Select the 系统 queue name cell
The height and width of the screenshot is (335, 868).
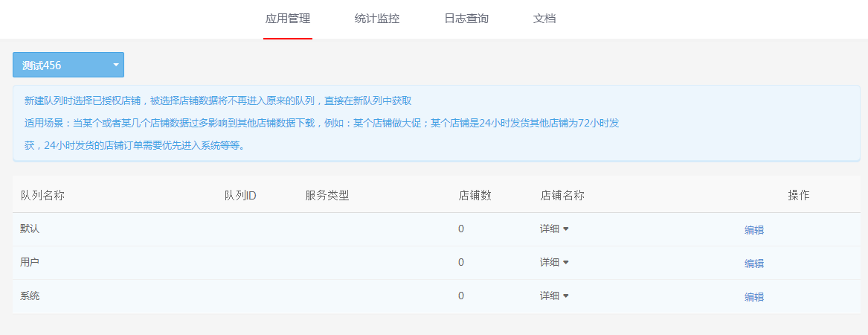point(30,296)
